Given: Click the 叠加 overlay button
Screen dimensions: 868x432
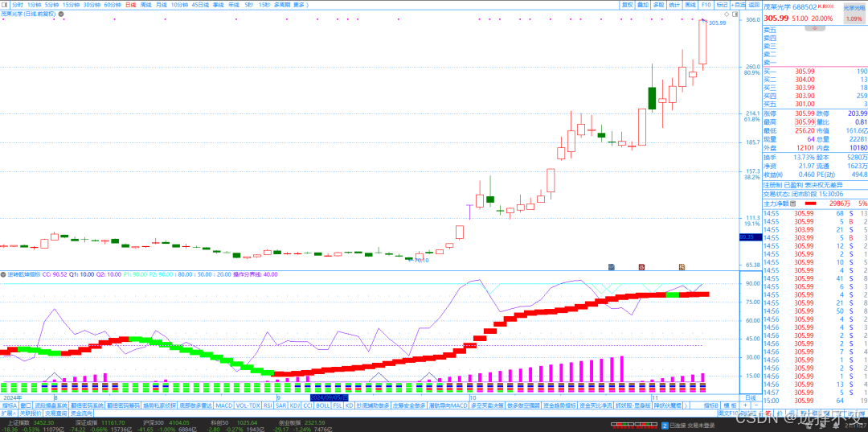Looking at the screenshot, I should [643, 5].
